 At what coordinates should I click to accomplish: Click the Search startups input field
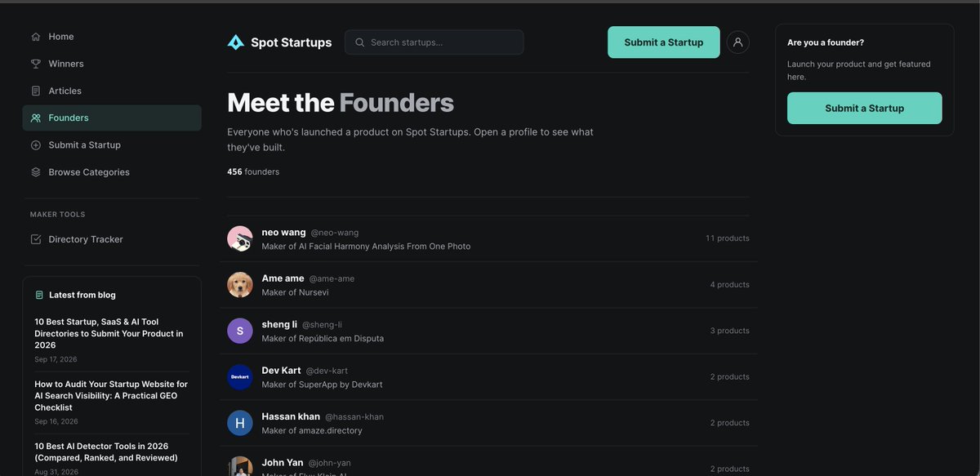tap(434, 42)
